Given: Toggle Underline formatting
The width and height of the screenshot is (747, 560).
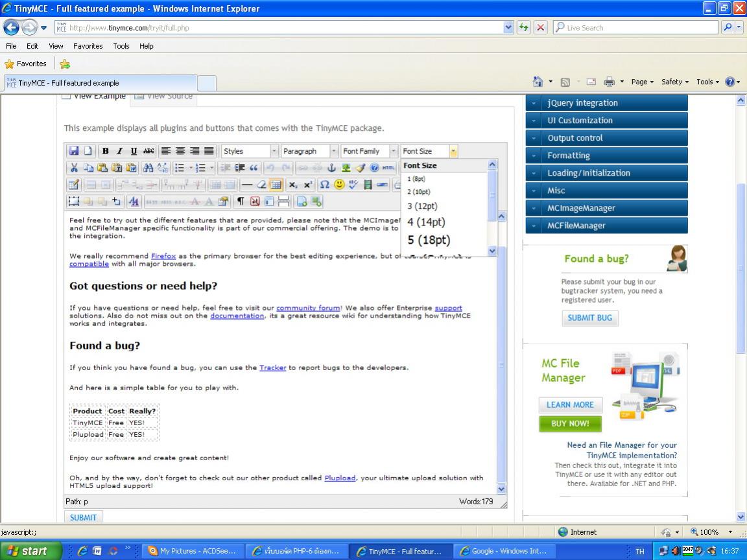Looking at the screenshot, I should (x=134, y=151).
